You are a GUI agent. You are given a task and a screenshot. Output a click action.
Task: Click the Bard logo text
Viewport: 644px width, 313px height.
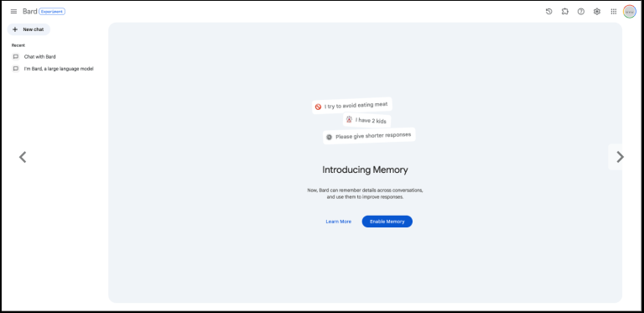(x=29, y=12)
